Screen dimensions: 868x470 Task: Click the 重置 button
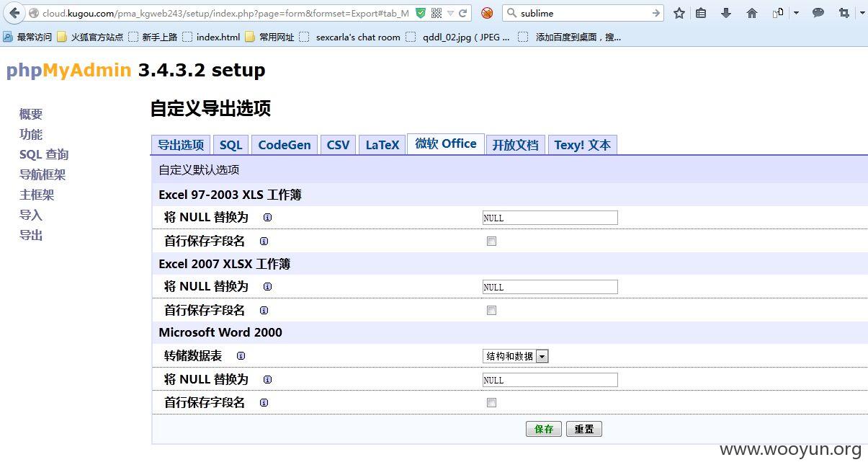pos(584,429)
